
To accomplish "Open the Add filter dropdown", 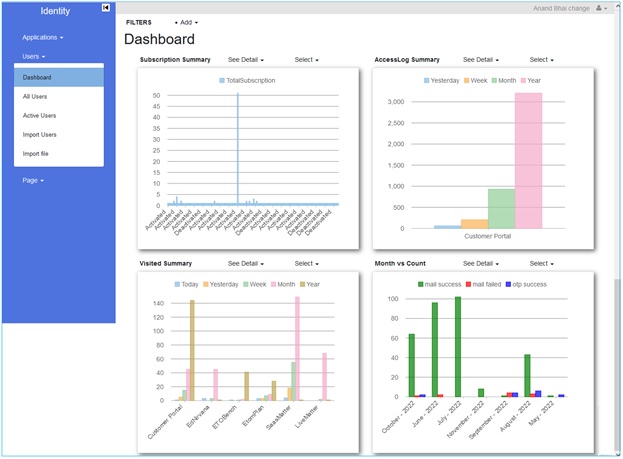I will pos(186,22).
